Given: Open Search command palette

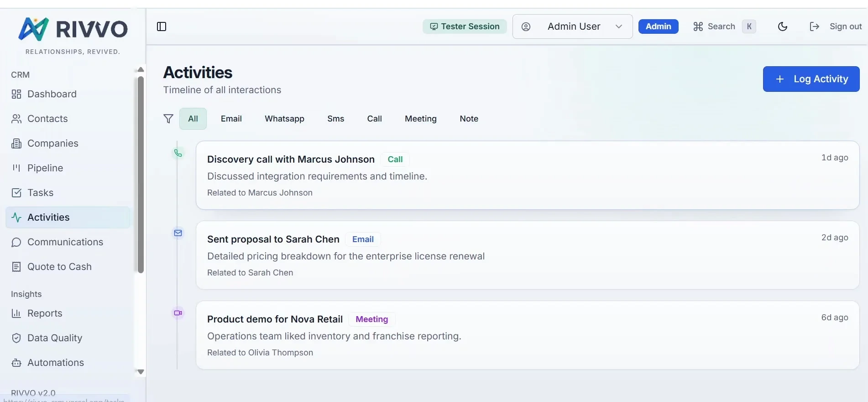Looking at the screenshot, I should coord(724,26).
